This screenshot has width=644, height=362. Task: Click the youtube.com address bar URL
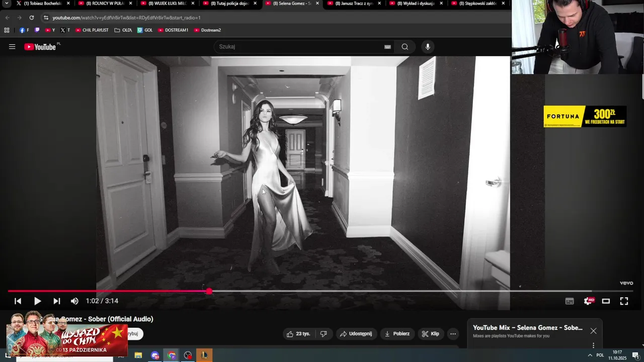[126, 18]
